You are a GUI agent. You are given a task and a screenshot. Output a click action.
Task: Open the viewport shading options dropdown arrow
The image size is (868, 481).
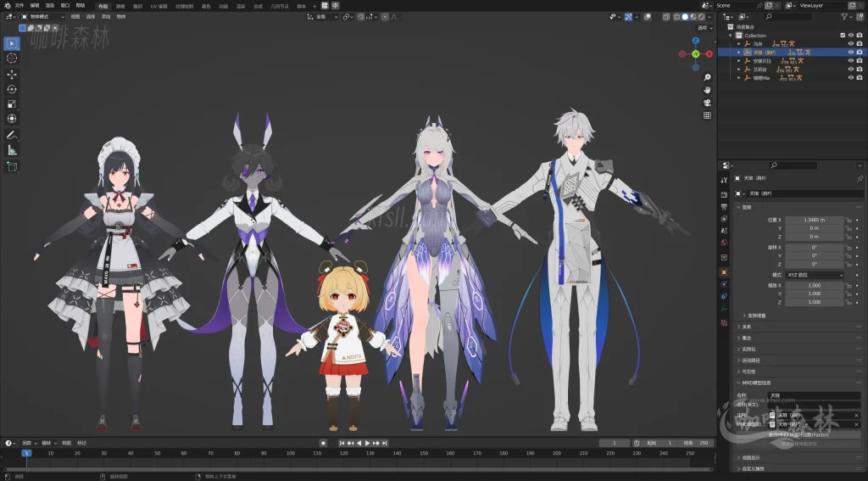pyautogui.click(x=709, y=17)
